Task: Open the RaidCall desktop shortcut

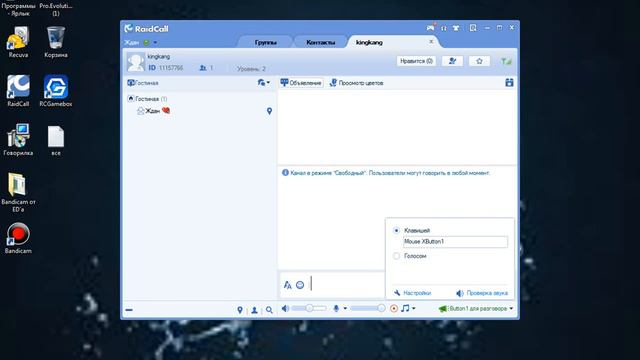Action: (x=18, y=91)
